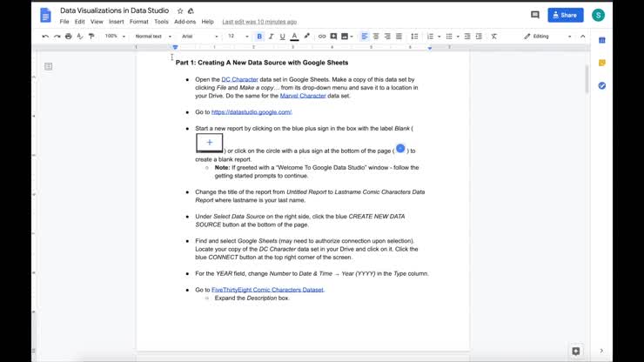The image size is (644, 362).
Task: Collapse the menus with the up chevron
Action: [582, 37]
